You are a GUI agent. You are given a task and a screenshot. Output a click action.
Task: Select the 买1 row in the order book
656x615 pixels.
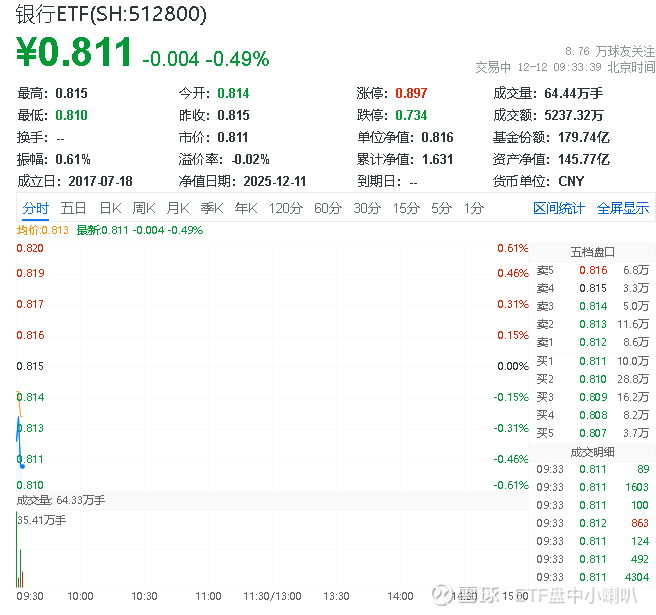click(x=592, y=360)
